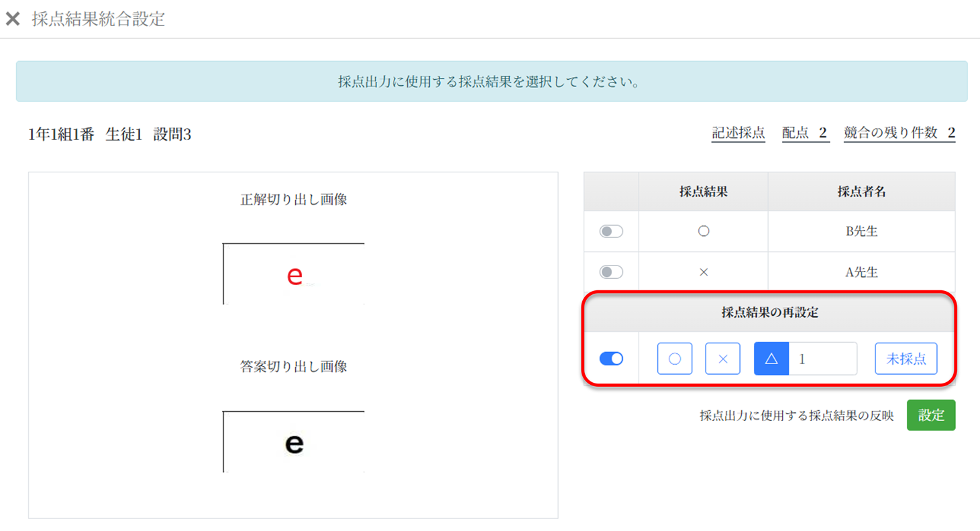980x531 pixels.
Task: Click the 未採点 button
Action: coord(906,359)
